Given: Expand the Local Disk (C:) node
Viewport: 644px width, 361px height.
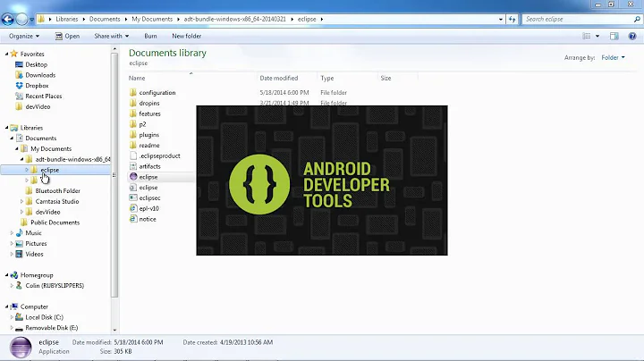Looking at the screenshot, I should [12, 317].
